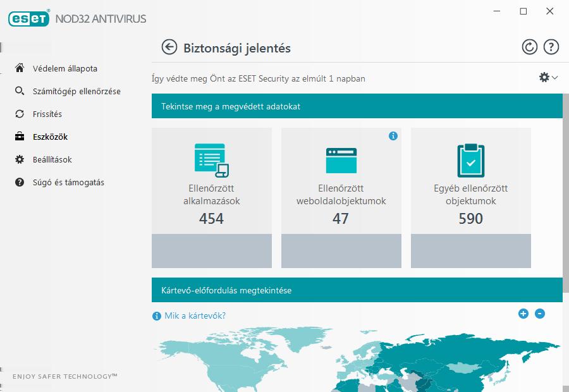This screenshot has height=392, width=569.
Task: Open the report settings gear dropdown
Action: pos(548,77)
